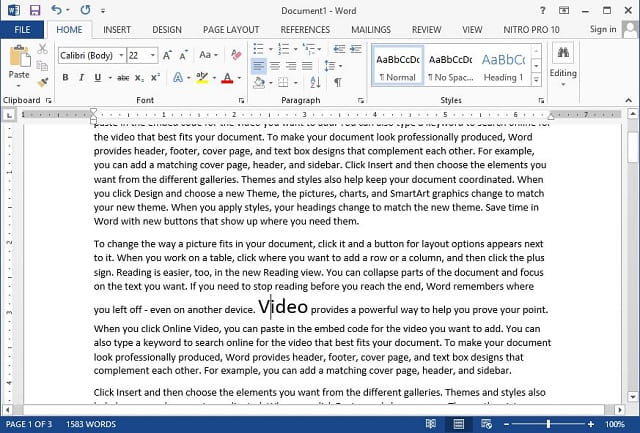Center the paragraph text
640x433 pixels.
point(275,66)
